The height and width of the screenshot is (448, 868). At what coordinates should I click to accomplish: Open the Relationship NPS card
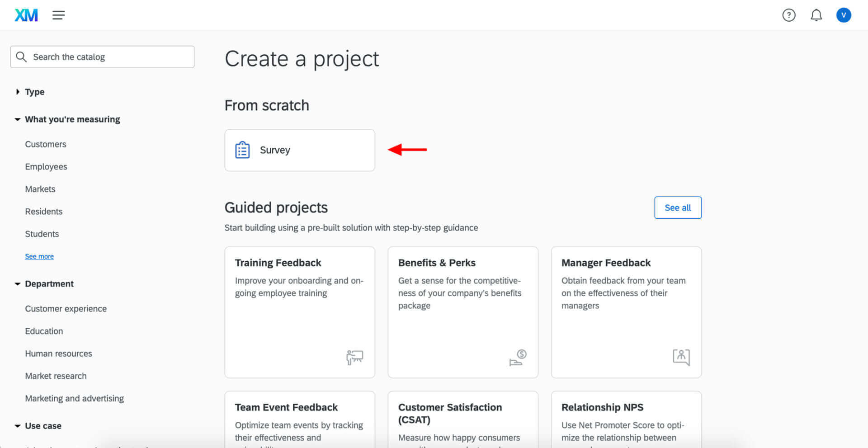point(626,420)
